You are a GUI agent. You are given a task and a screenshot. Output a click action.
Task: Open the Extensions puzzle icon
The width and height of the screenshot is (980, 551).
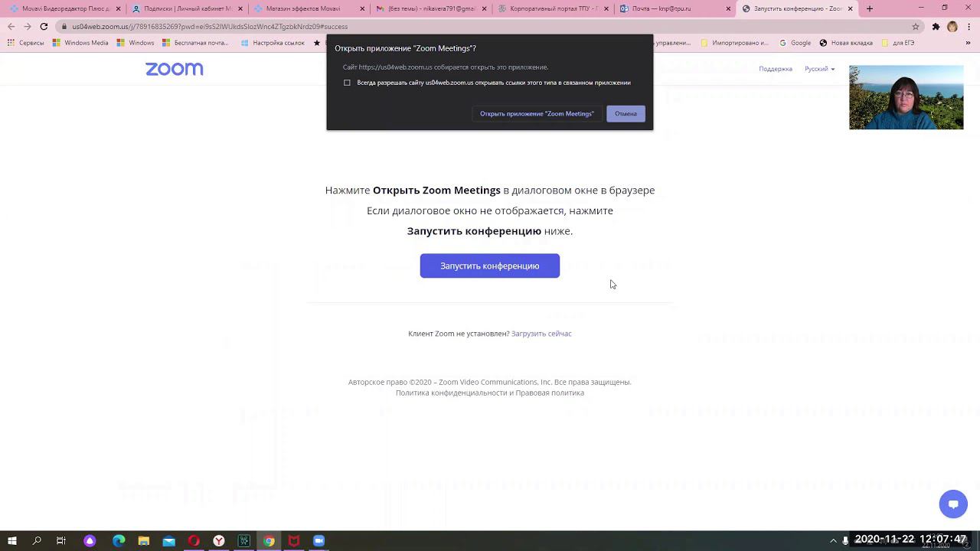(x=936, y=26)
